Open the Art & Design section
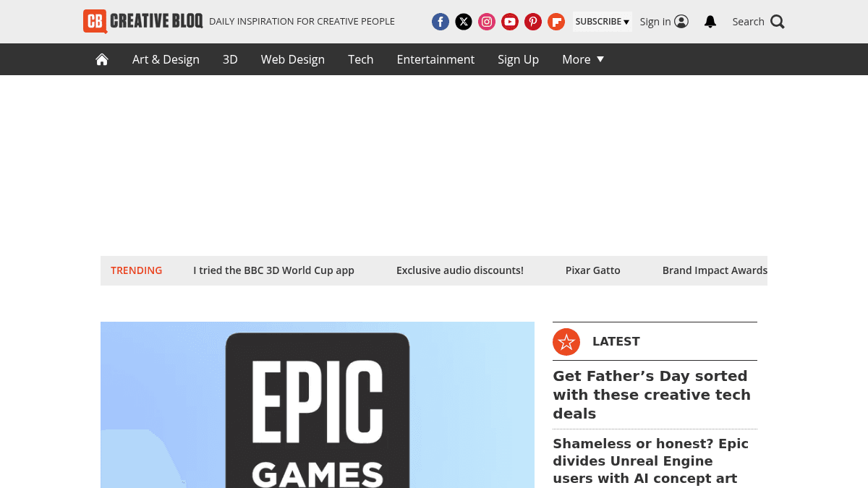The image size is (868, 488). coord(166,59)
